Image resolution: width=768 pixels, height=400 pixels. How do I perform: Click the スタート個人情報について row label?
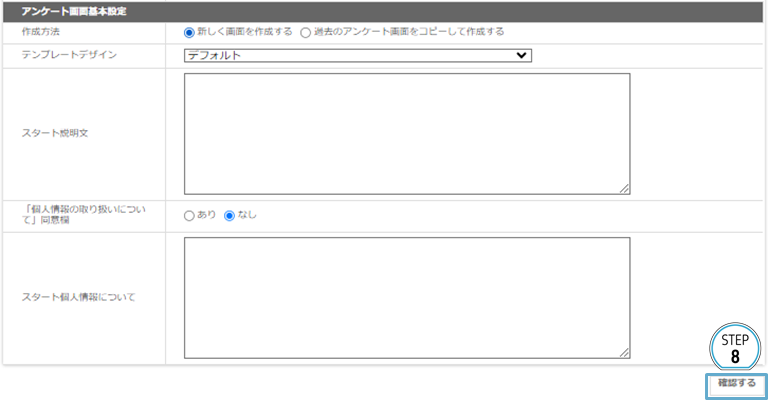point(78,297)
